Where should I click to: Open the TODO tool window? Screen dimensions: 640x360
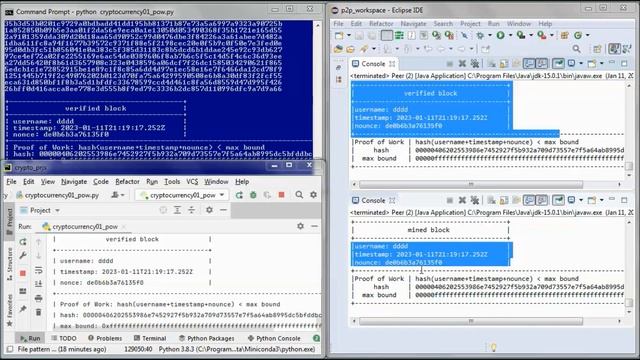tap(64, 338)
